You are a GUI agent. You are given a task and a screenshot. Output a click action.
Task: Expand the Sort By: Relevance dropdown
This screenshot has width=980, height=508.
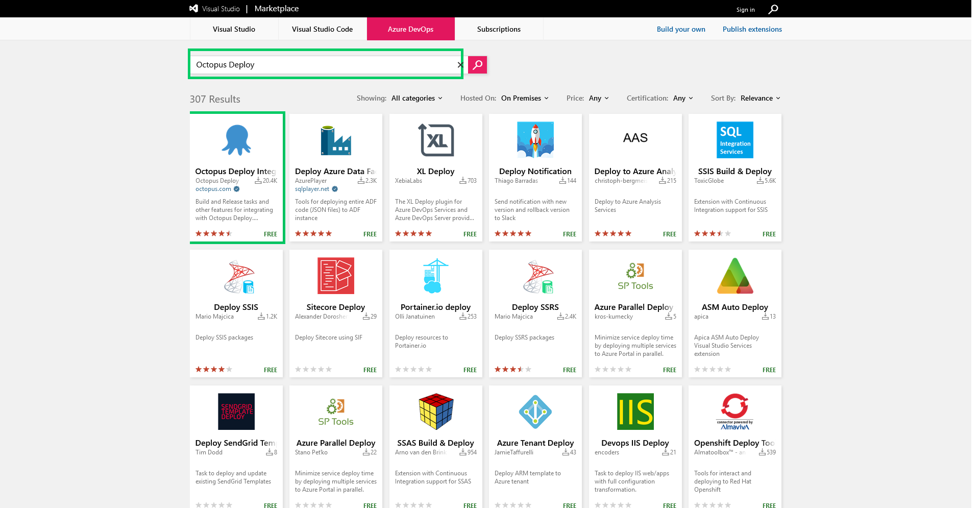[761, 98]
